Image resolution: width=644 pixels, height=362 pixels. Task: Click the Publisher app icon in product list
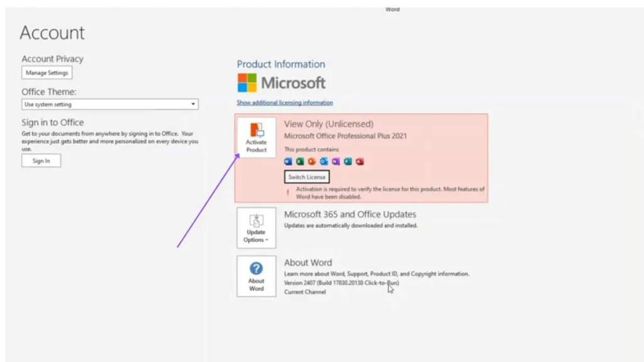click(347, 162)
